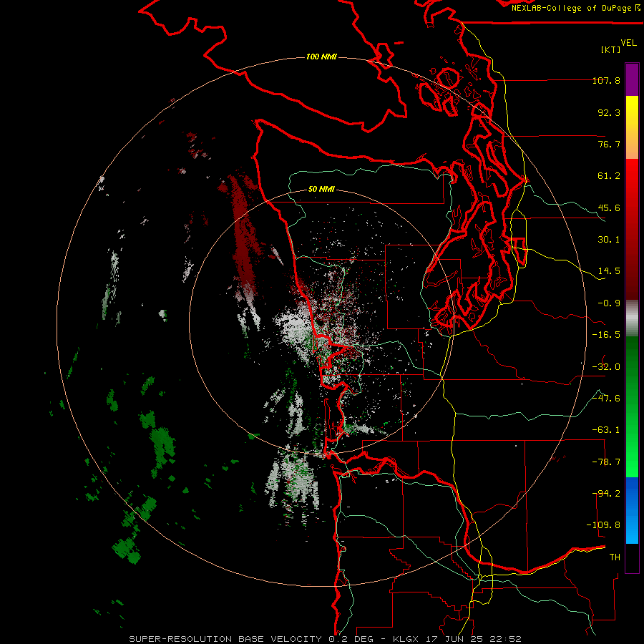Screen dimensions: 644x644
Task: Click the -63.1 legend value
Action: [606, 430]
